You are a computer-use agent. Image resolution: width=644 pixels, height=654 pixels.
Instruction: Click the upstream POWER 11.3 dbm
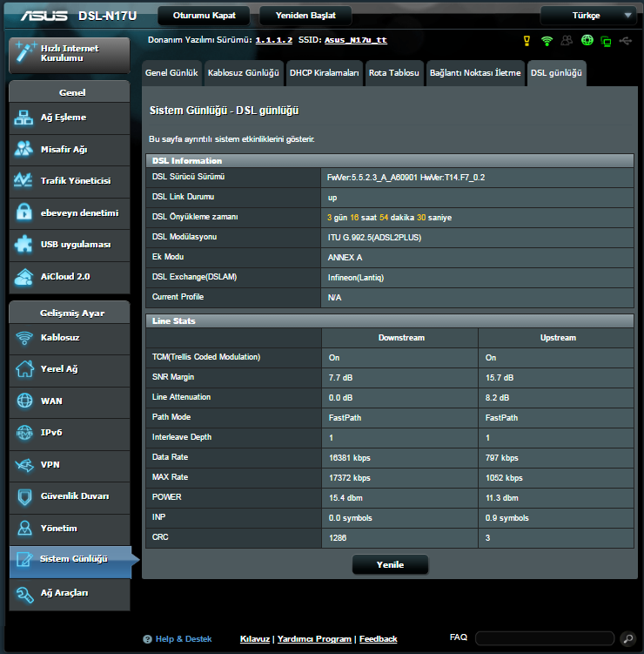pos(502,498)
